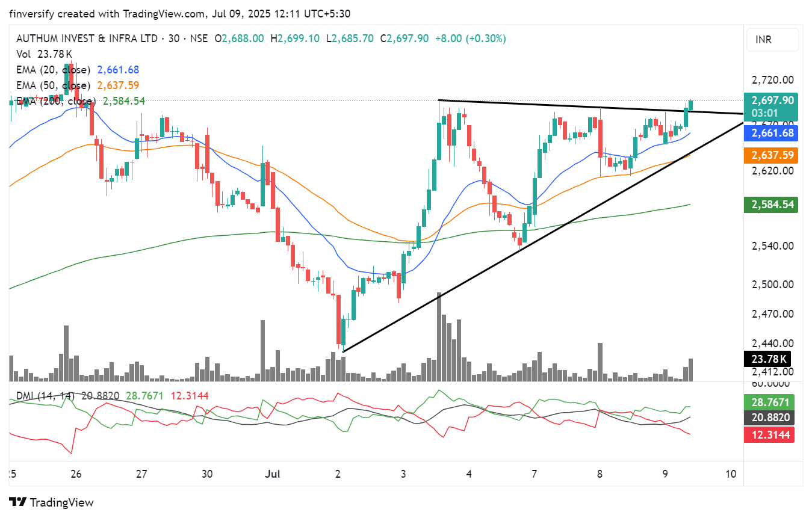812x518 pixels.
Task: Click the Jul month label on the time axis
Action: point(273,473)
